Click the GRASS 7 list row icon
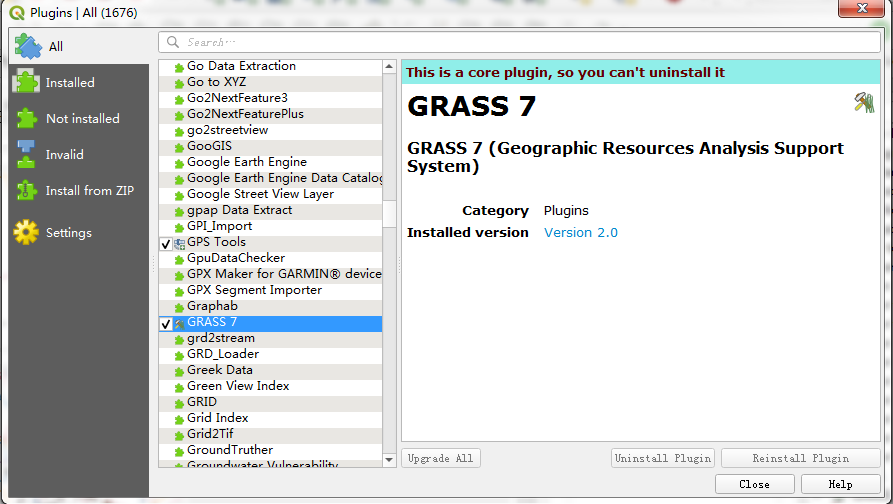This screenshot has height=504, width=893. (179, 324)
